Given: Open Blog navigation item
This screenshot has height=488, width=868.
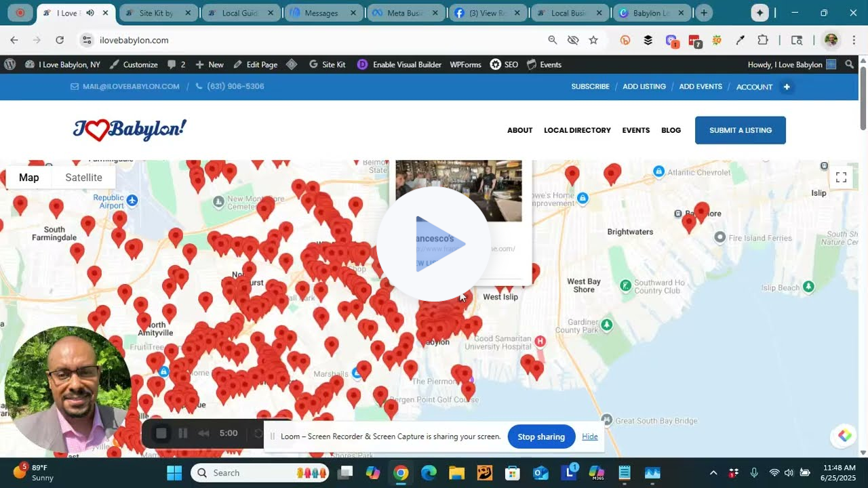Looking at the screenshot, I should point(671,130).
